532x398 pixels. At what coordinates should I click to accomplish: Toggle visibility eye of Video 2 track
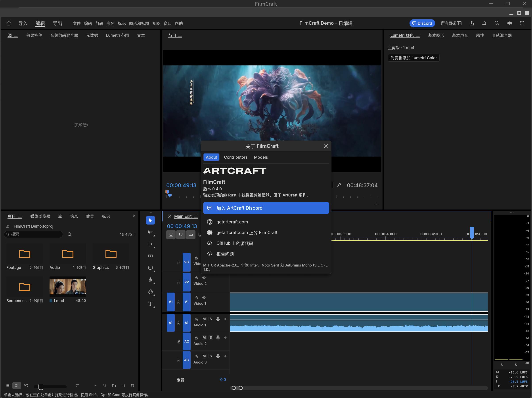(204, 278)
